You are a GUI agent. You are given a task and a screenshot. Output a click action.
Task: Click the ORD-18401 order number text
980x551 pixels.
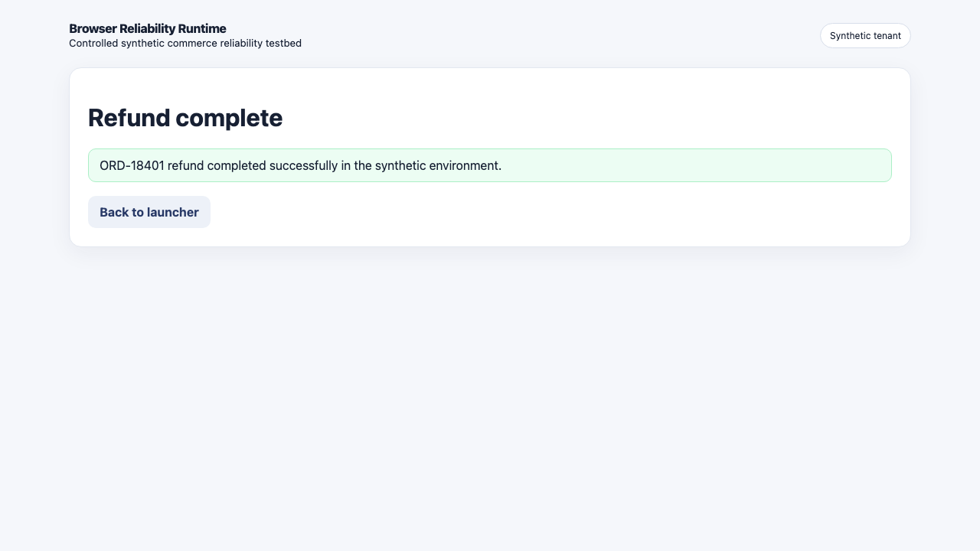click(132, 165)
